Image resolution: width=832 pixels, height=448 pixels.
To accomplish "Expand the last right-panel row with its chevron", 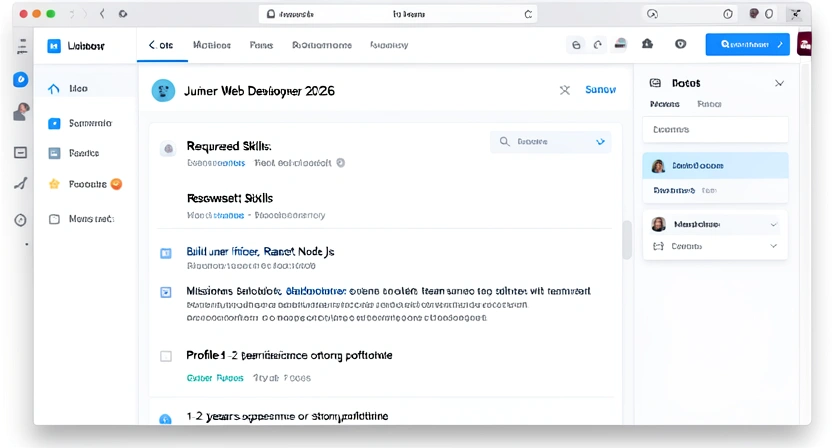I will 774,246.
